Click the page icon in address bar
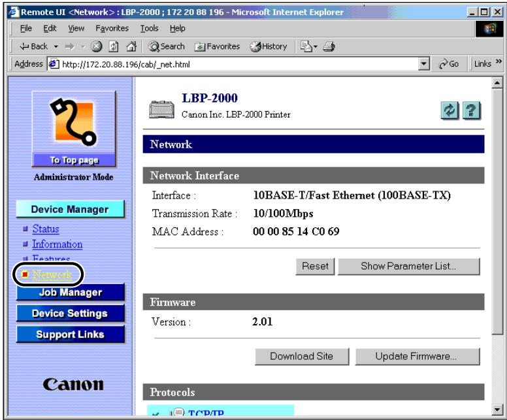Image resolution: width=507 pixels, height=420 pixels. [54, 64]
